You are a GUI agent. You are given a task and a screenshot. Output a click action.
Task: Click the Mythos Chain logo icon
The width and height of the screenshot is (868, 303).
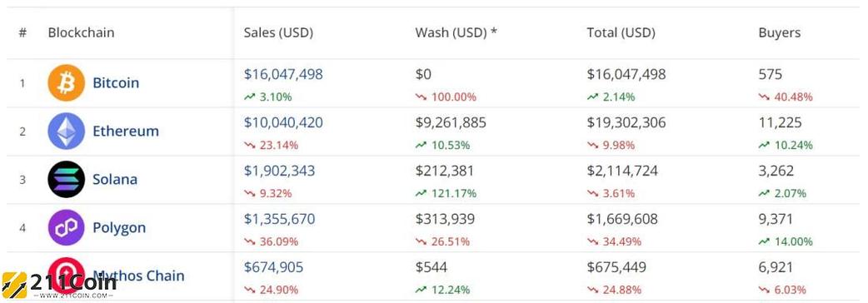pos(66,275)
